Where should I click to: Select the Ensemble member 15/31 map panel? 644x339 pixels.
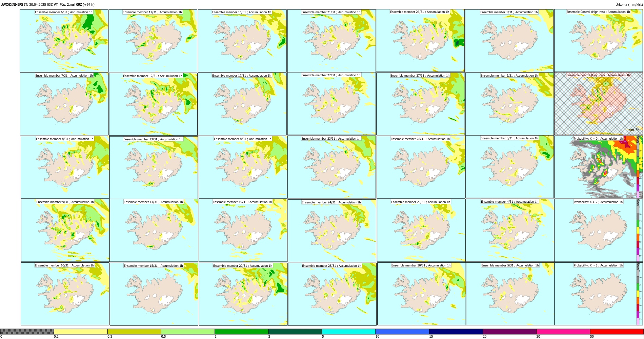tap(154, 294)
